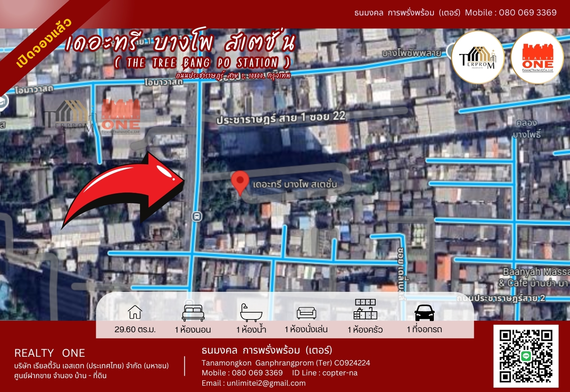
Task: Click ประชาราษฎร์ สาย 1 ซอย 22 street label
Action: pos(281,118)
